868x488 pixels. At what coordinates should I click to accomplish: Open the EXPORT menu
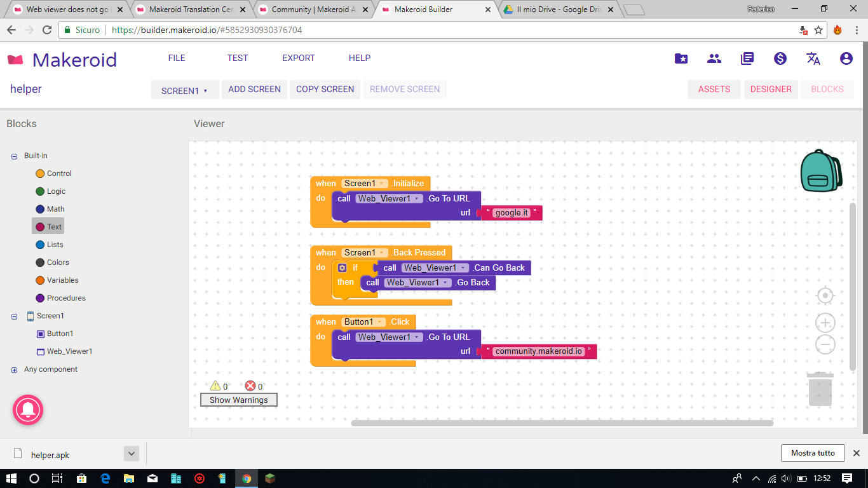point(298,58)
